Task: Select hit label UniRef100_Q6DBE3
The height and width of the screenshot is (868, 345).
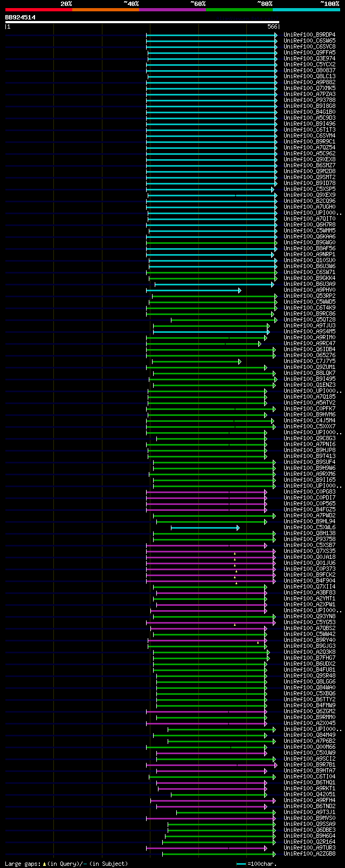Action: [x=309, y=830]
